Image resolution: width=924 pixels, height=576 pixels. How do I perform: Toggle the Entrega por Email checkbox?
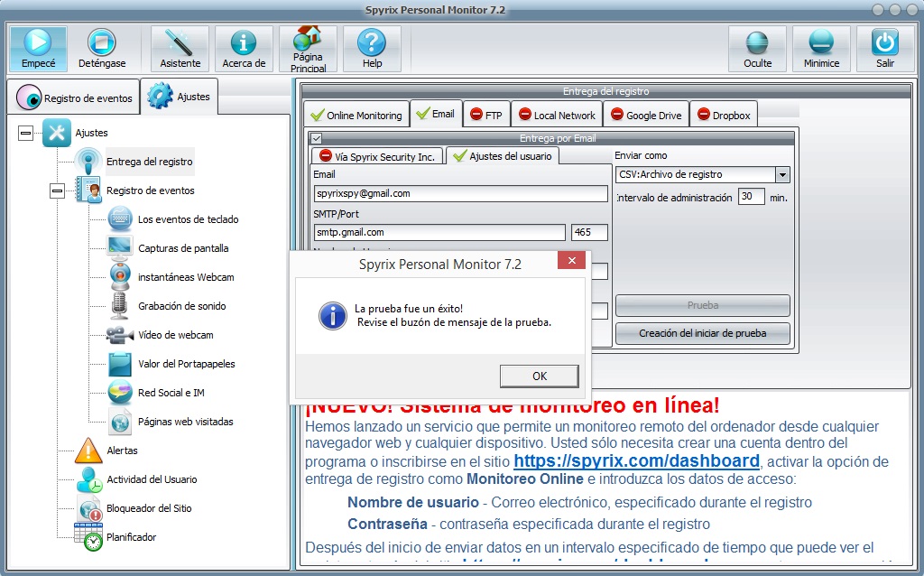pos(317,138)
